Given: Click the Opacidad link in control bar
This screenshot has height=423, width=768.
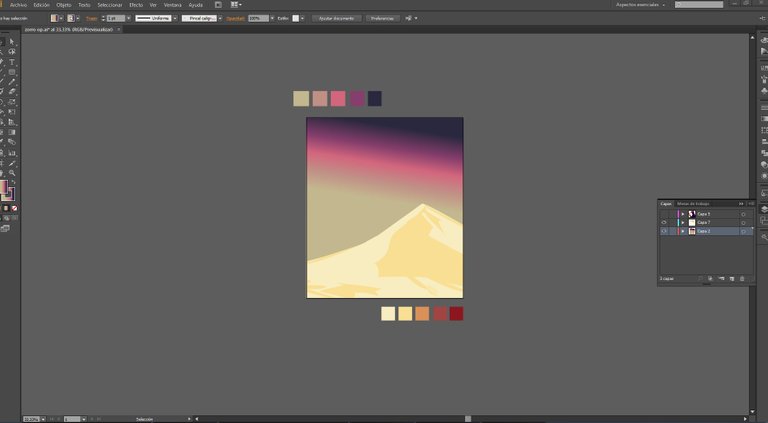Looking at the screenshot, I should point(235,18).
